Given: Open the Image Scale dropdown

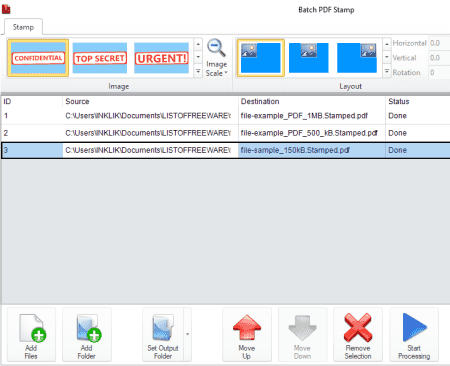Looking at the screenshot, I should point(216,58).
